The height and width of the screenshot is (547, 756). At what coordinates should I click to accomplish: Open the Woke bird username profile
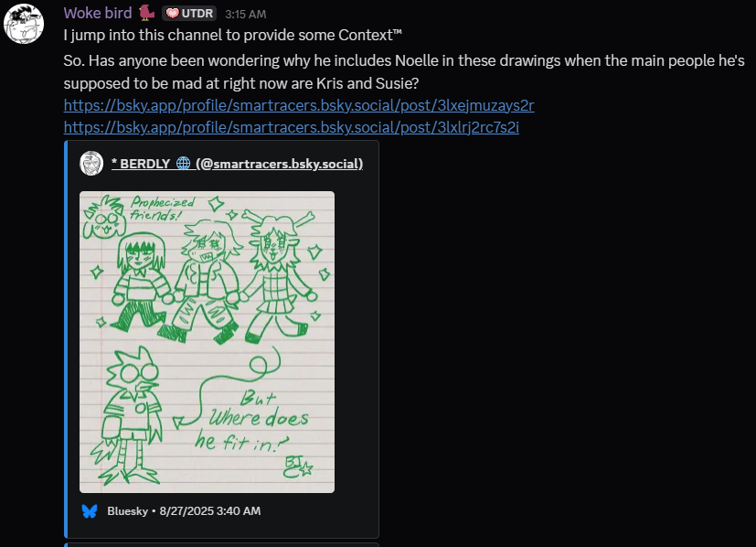[98, 13]
